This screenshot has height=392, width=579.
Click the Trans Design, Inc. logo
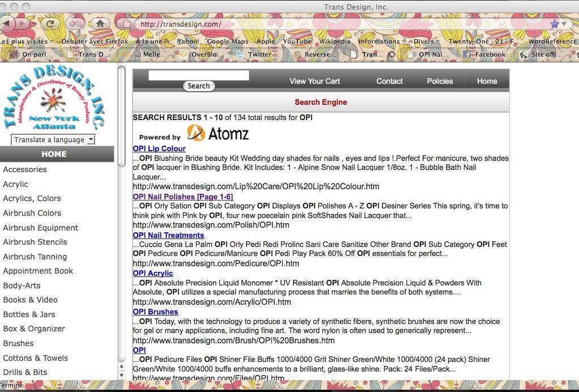(x=54, y=97)
